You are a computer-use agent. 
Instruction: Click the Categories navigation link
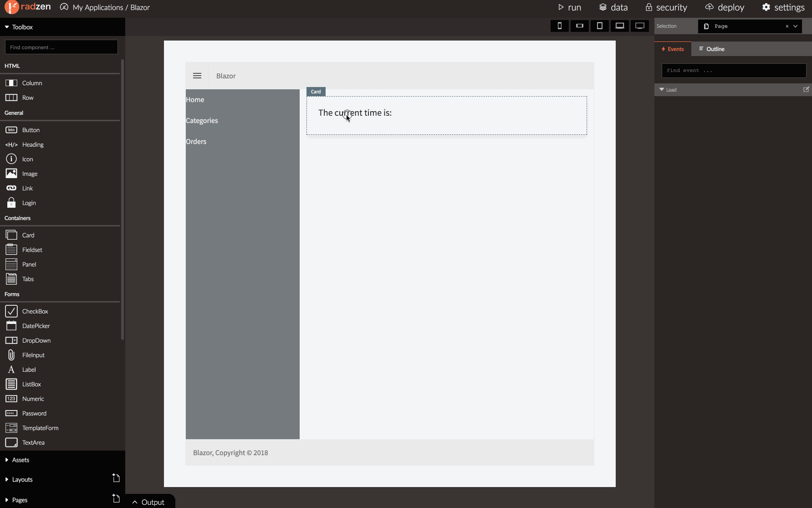[202, 120]
